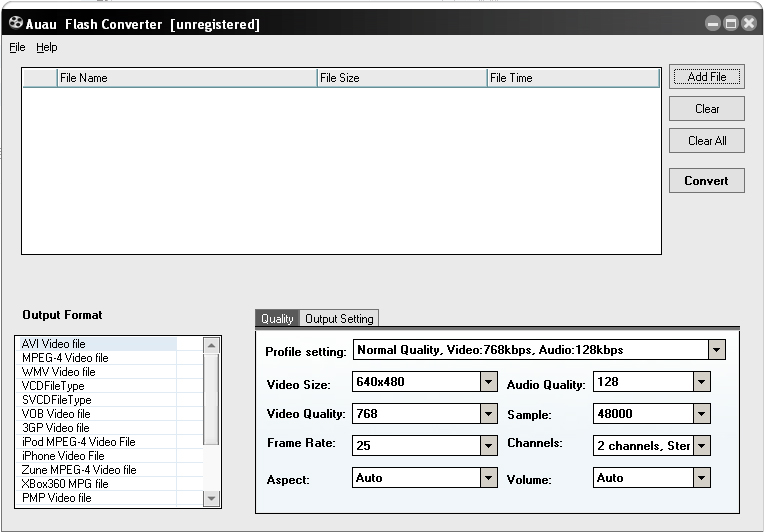Screen dimensions: 764x532
Task: Click the format list scroll down arrow
Action: pos(211,498)
